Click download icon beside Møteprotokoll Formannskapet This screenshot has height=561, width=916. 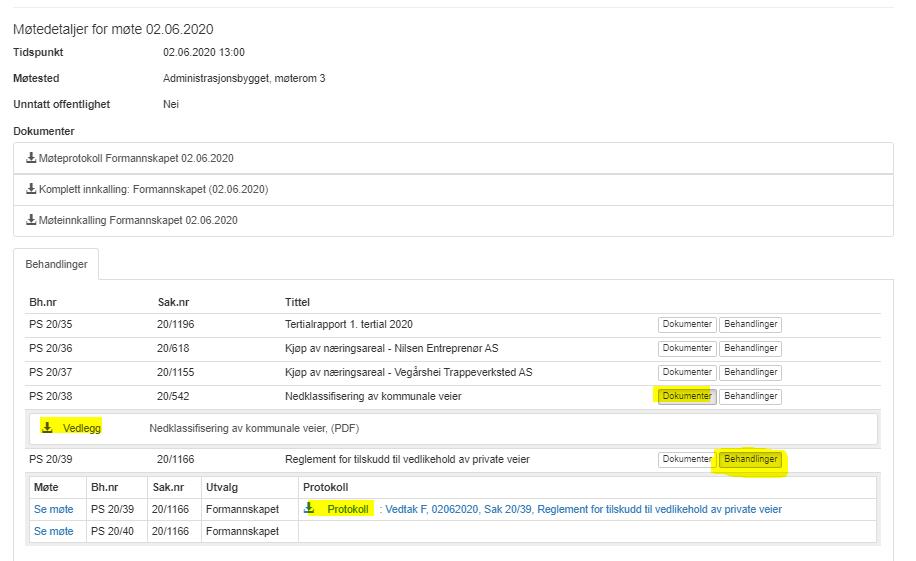31,158
